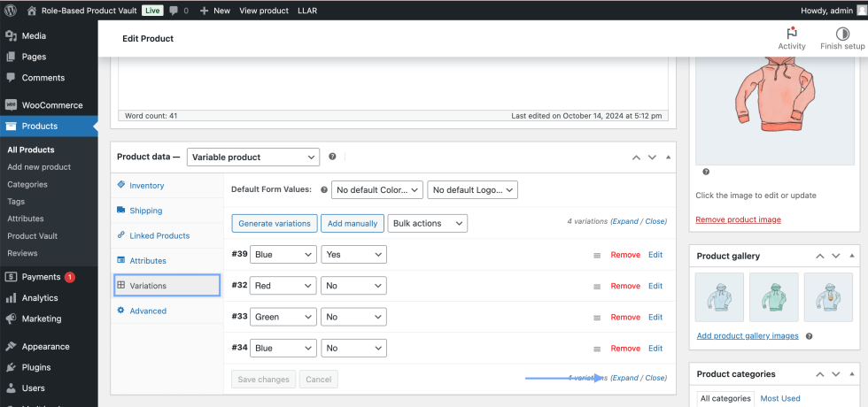The height and width of the screenshot is (407, 868).
Task: Toggle the Product data panel arrow
Action: pos(668,157)
